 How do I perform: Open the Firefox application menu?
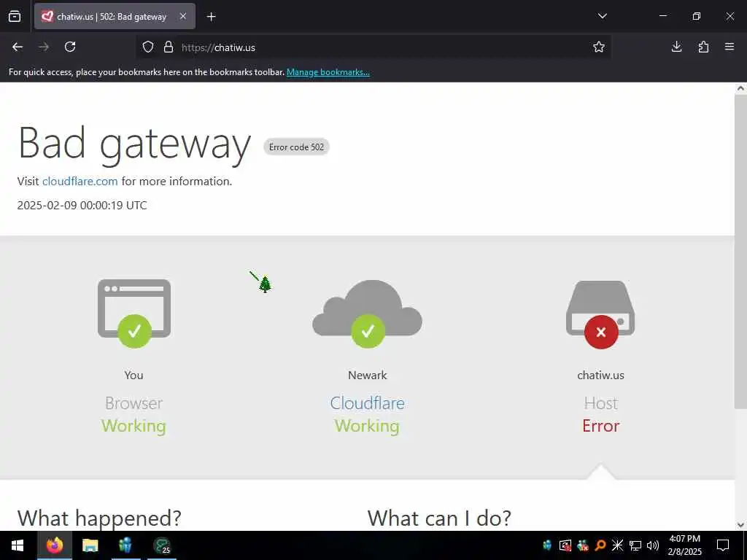click(729, 47)
